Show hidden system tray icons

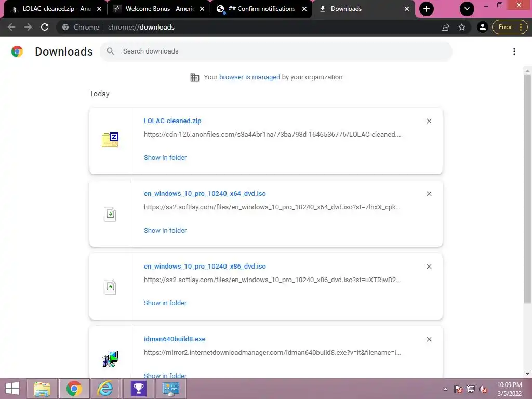[445, 389]
